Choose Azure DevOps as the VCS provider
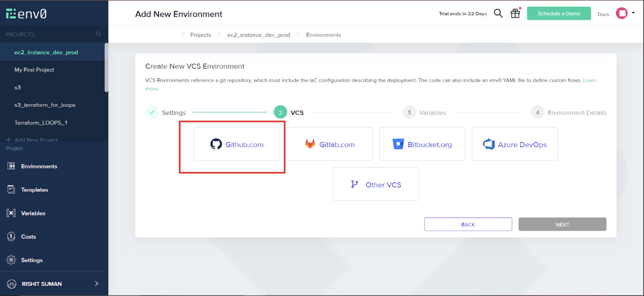 (x=515, y=144)
